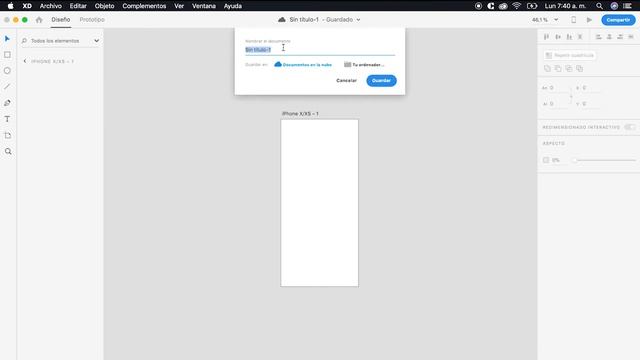Viewport: 640px width, 360px height.
Task: Click the width An field
Action: pyautogui.click(x=558, y=88)
